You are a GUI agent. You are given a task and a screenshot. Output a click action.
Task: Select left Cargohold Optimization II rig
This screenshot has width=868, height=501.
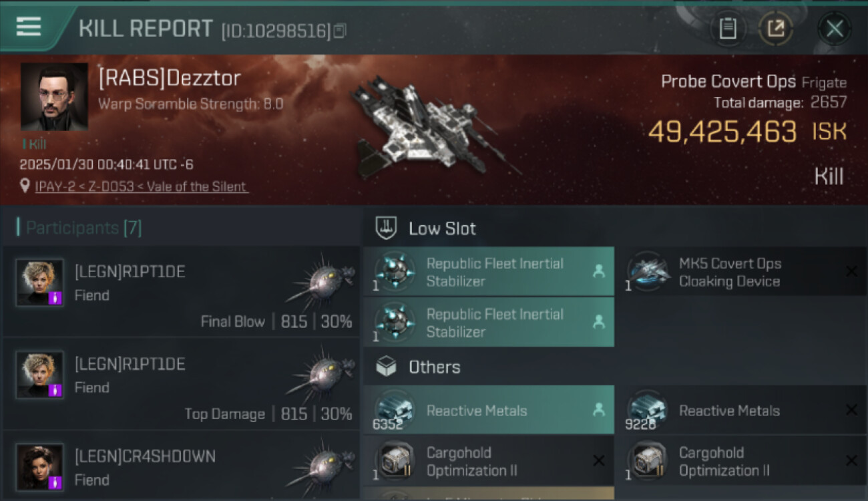tap(489, 461)
